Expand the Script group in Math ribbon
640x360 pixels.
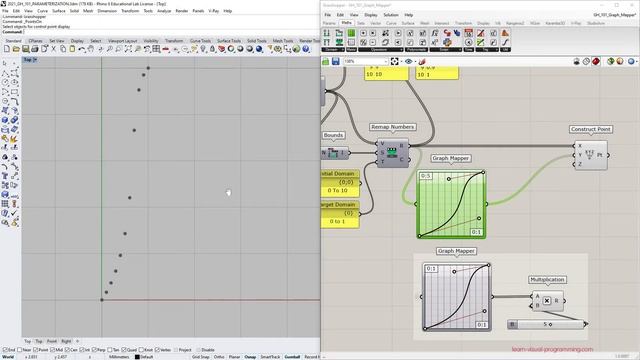[x=460, y=49]
